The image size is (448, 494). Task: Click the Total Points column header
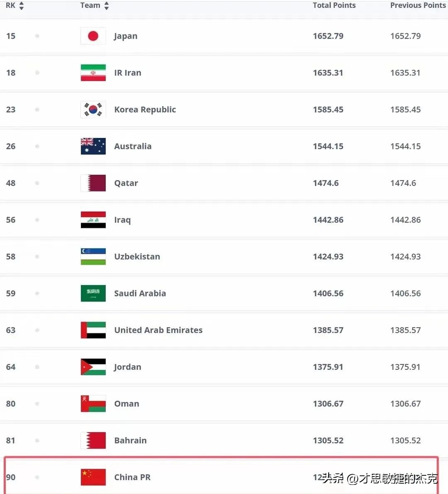(x=334, y=5)
